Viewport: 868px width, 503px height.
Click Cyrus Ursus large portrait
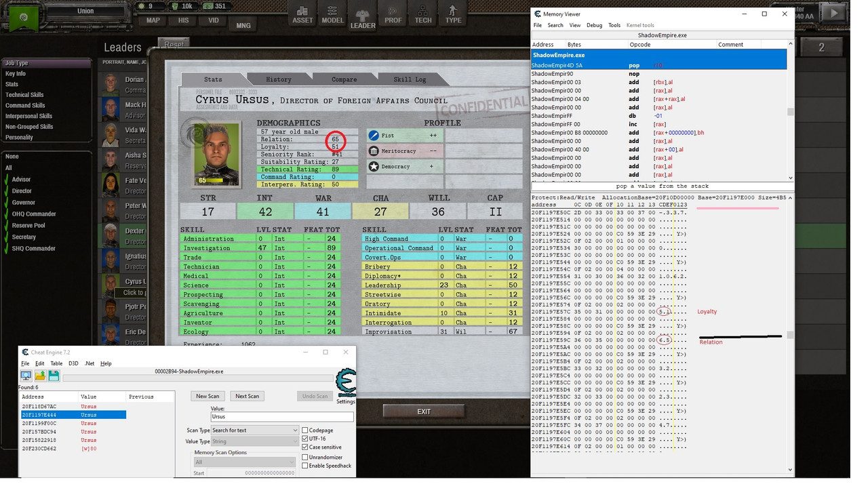coord(216,154)
